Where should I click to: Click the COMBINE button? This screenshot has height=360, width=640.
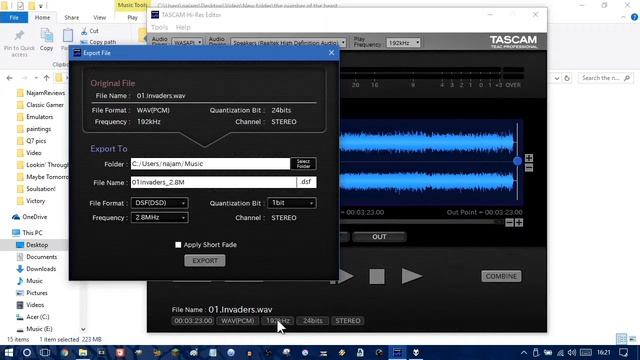501,276
